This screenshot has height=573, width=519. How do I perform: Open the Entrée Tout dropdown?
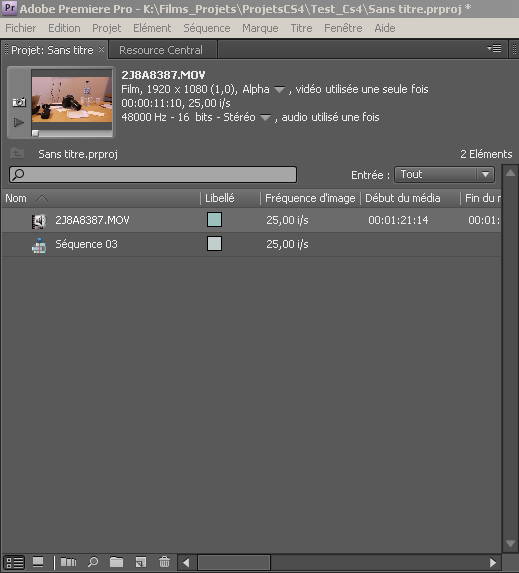coord(444,175)
